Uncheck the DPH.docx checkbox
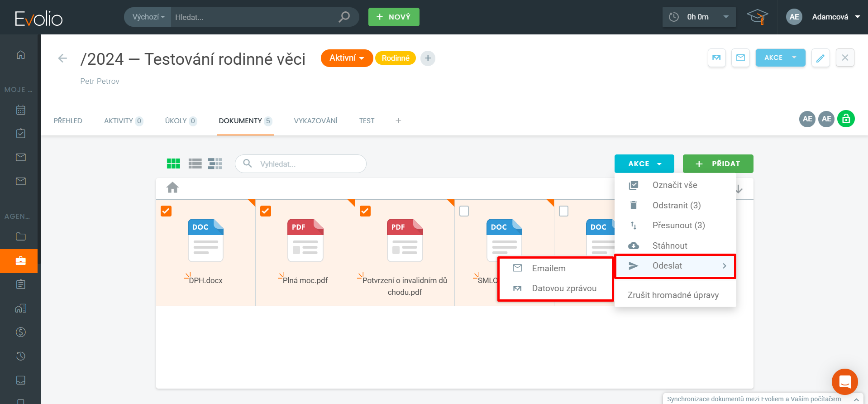868x404 pixels. pos(166,211)
